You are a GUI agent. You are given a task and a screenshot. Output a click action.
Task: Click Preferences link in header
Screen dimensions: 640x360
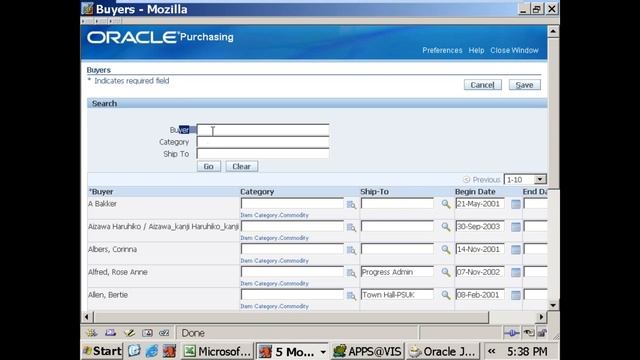click(442, 50)
